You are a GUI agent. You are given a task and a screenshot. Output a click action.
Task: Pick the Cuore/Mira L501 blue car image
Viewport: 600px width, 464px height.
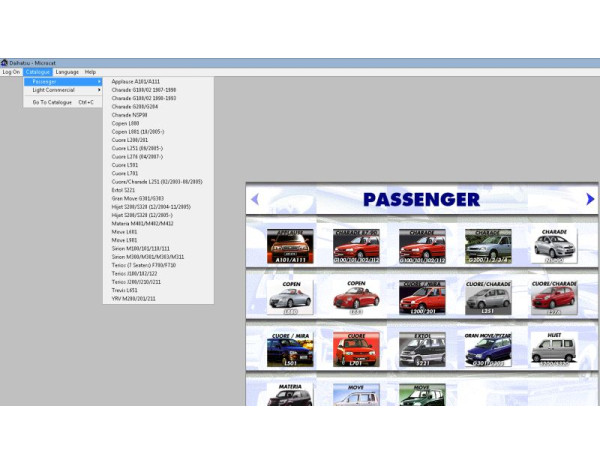click(290, 347)
